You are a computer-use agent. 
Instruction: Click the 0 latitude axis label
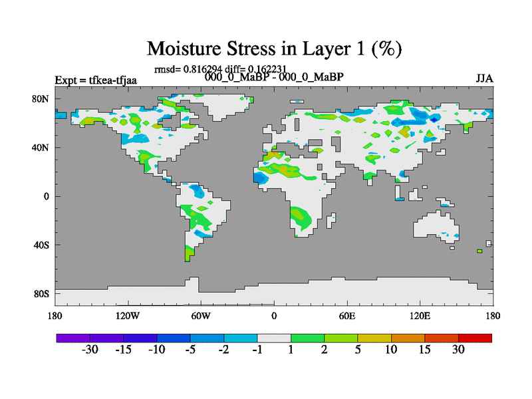46,197
